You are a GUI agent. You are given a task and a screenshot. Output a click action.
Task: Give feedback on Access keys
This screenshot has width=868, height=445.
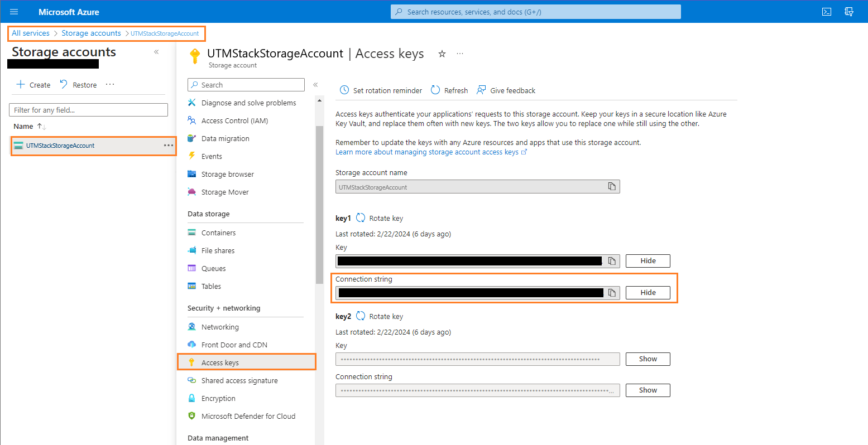(506, 90)
